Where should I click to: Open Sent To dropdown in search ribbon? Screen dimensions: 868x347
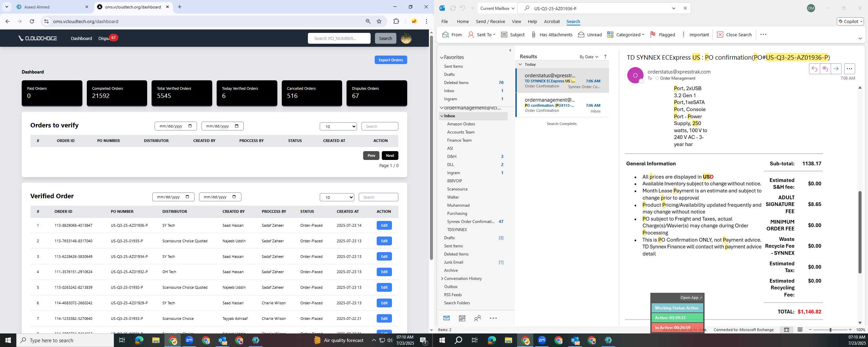tap(481, 35)
